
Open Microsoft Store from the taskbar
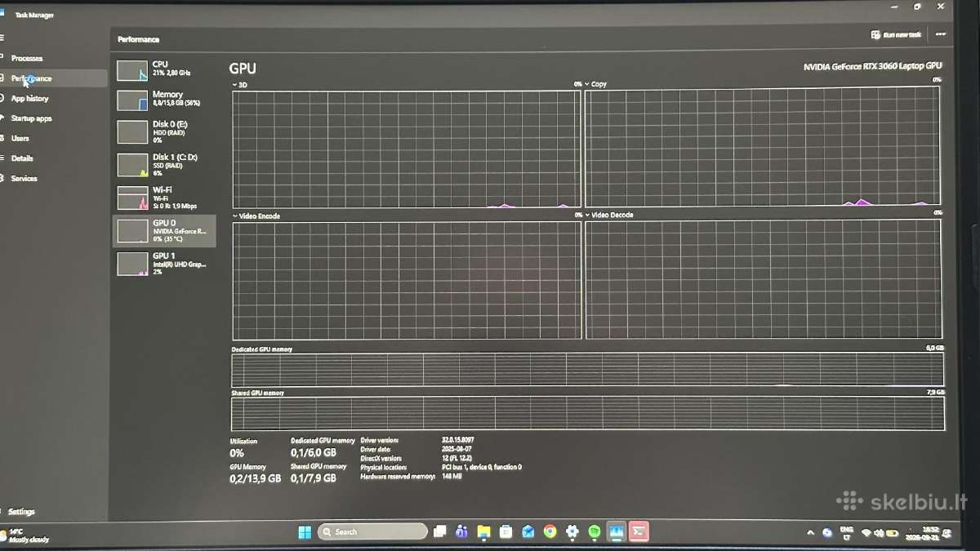click(x=506, y=531)
